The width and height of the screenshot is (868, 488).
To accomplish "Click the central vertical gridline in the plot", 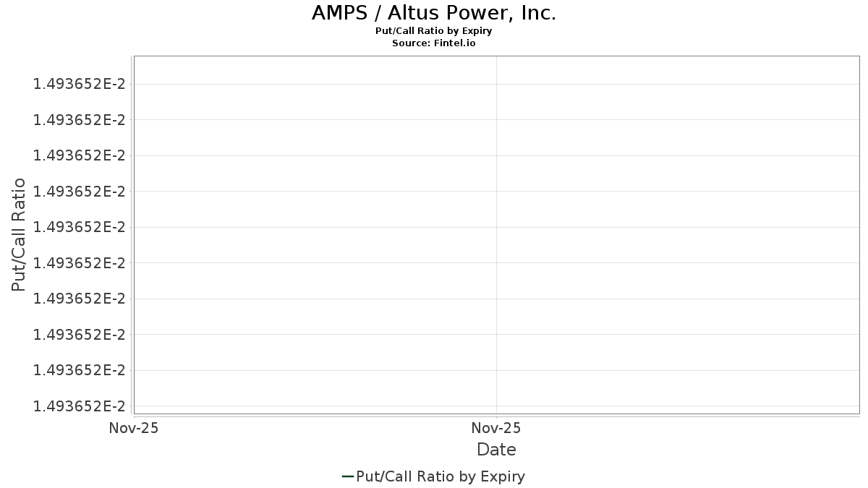I will 496,235.
